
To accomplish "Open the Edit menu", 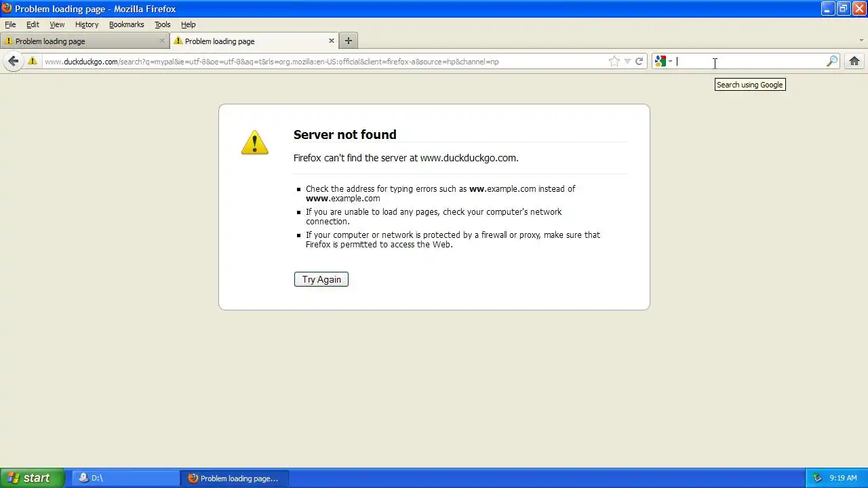I will [x=33, y=24].
